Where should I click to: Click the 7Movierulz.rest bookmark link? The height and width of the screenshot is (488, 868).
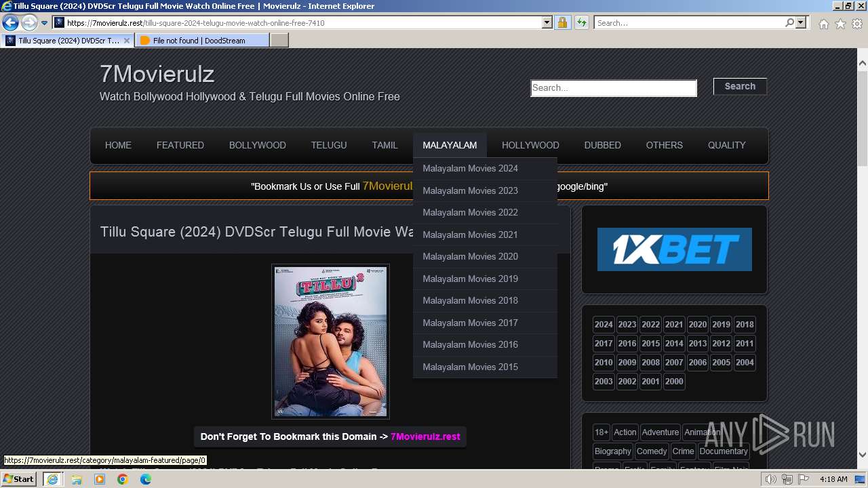coord(425,436)
